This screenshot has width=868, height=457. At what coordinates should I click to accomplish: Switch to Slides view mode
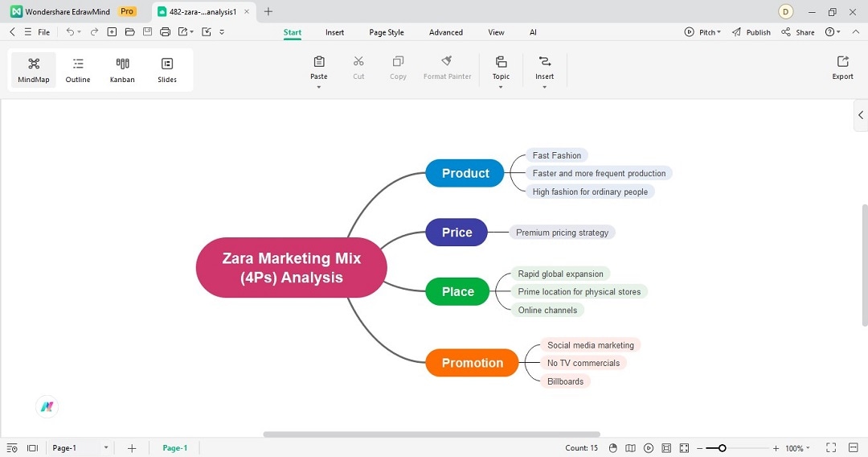166,70
